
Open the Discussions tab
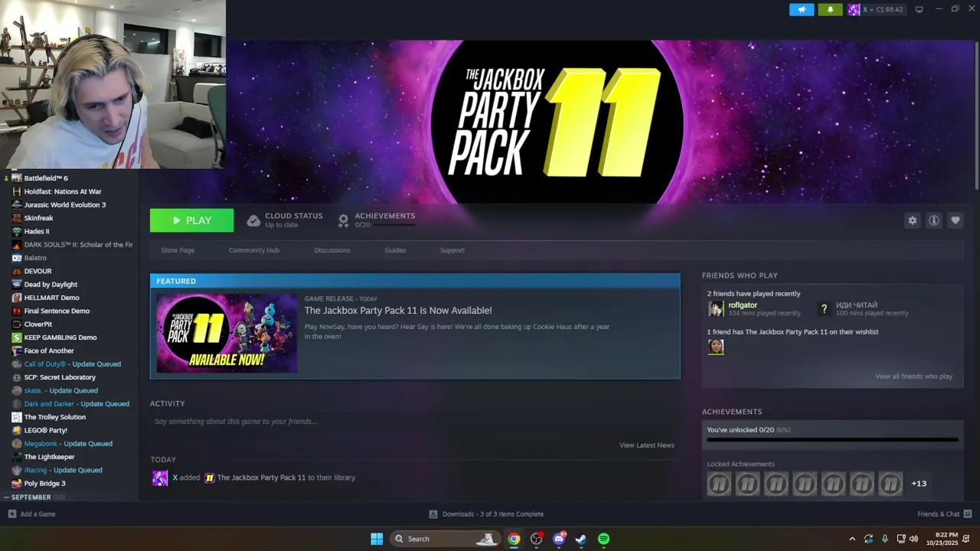click(332, 250)
